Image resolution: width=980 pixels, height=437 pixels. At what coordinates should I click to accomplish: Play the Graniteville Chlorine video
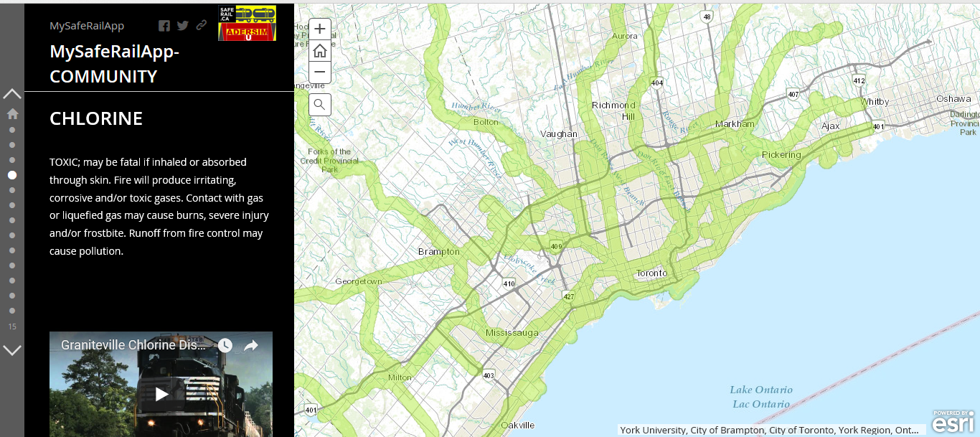pyautogui.click(x=162, y=394)
